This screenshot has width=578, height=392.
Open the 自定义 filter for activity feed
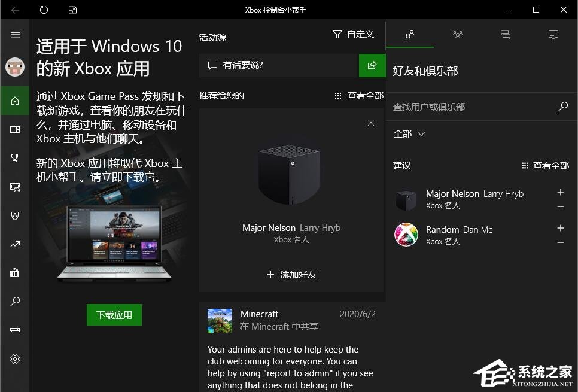click(x=353, y=34)
